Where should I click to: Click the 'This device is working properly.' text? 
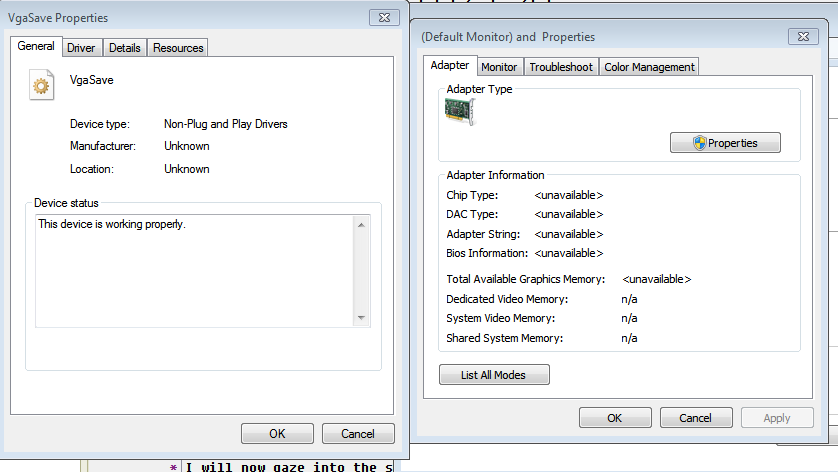112,224
